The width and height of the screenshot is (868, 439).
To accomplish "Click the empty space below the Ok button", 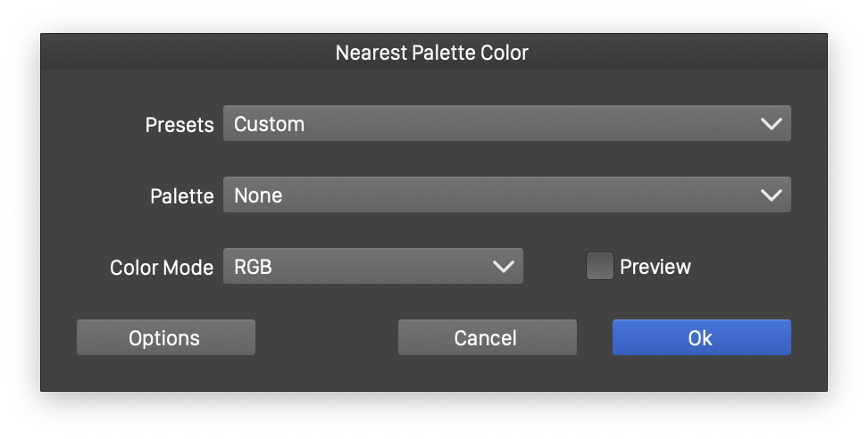I will click(x=701, y=373).
